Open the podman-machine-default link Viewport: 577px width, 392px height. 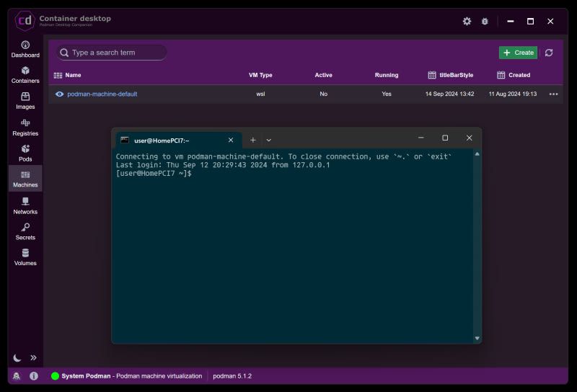[x=102, y=94]
